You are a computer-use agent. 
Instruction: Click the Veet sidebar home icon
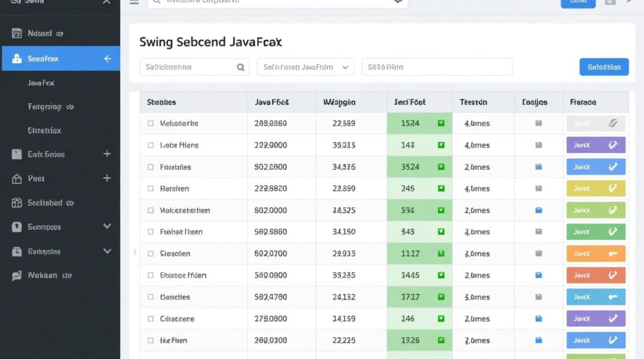[17, 179]
